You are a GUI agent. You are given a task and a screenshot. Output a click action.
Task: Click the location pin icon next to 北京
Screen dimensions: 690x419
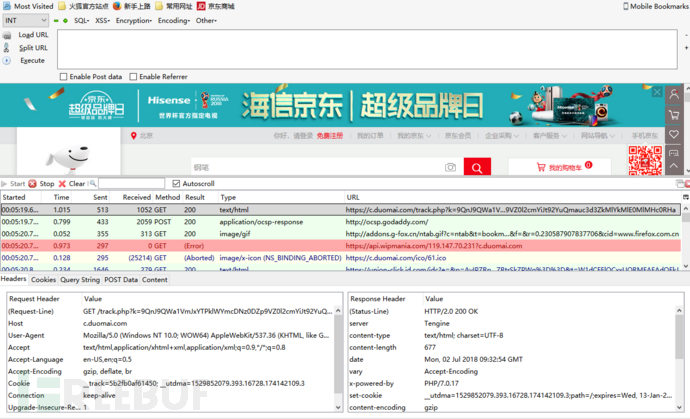(x=133, y=136)
